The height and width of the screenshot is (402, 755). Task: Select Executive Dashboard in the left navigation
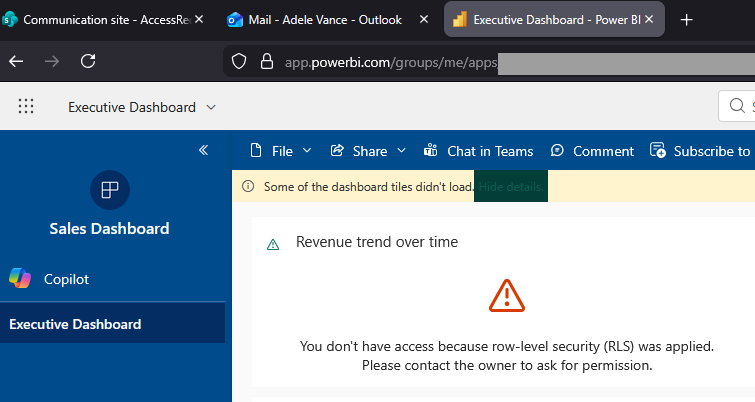tap(112, 324)
